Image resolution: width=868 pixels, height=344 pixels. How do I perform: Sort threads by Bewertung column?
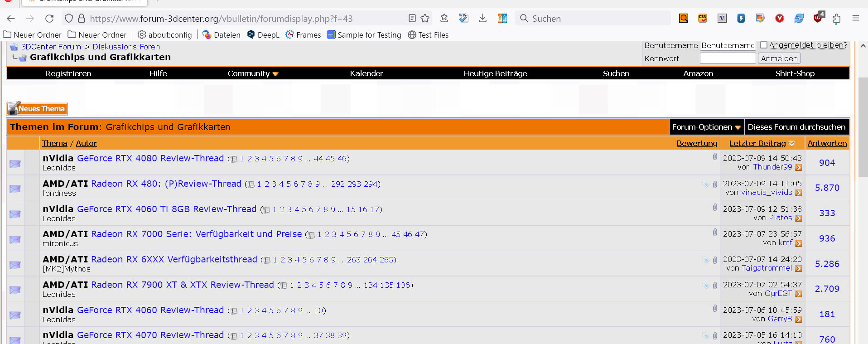coord(697,143)
